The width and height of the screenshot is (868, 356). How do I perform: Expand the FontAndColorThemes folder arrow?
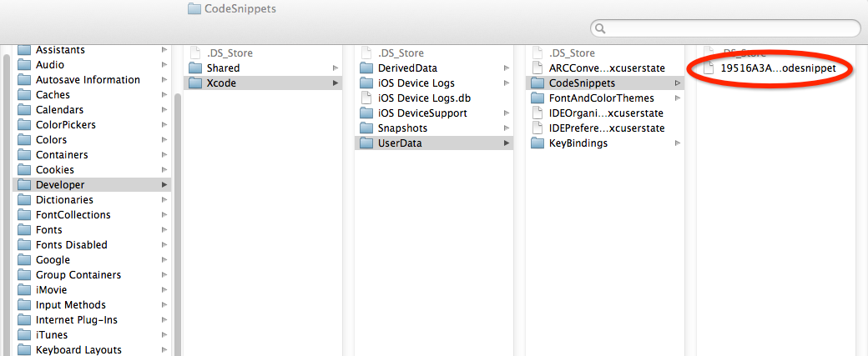pos(678,98)
